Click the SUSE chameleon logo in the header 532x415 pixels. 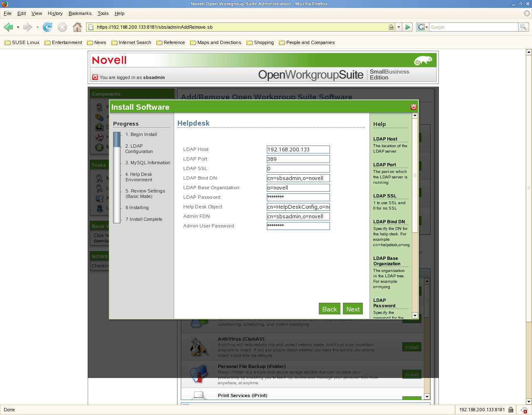coord(423,60)
